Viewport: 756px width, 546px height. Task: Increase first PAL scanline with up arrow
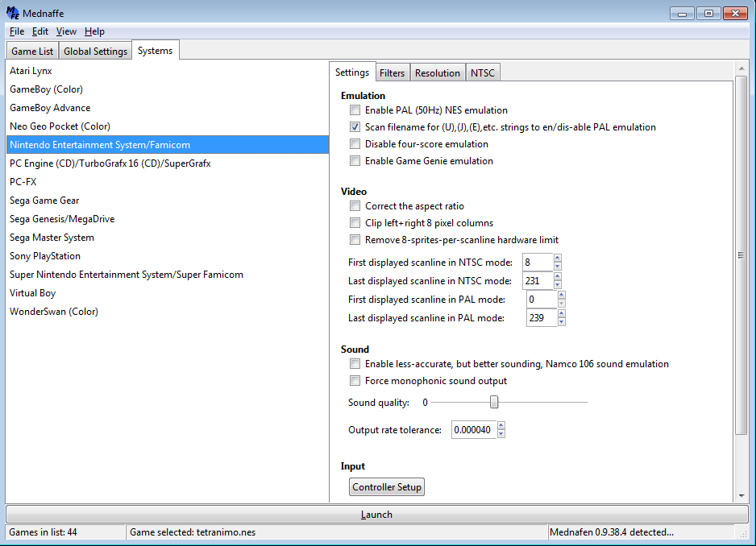[x=561, y=295]
